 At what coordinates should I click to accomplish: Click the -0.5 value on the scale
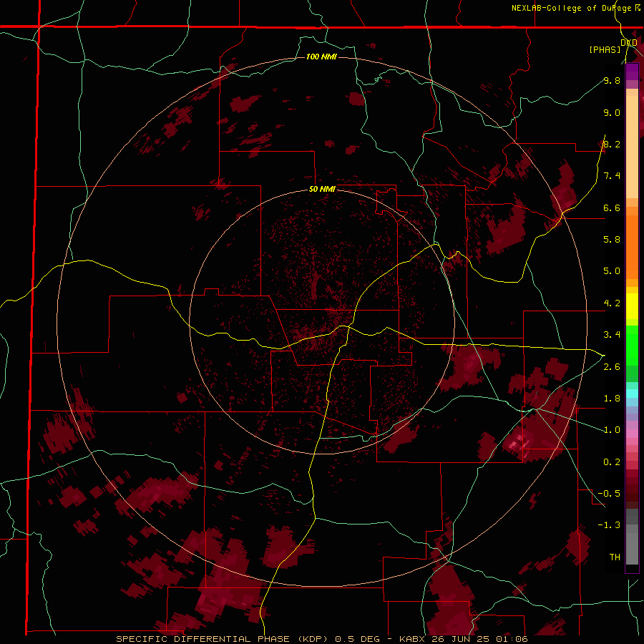(x=609, y=494)
